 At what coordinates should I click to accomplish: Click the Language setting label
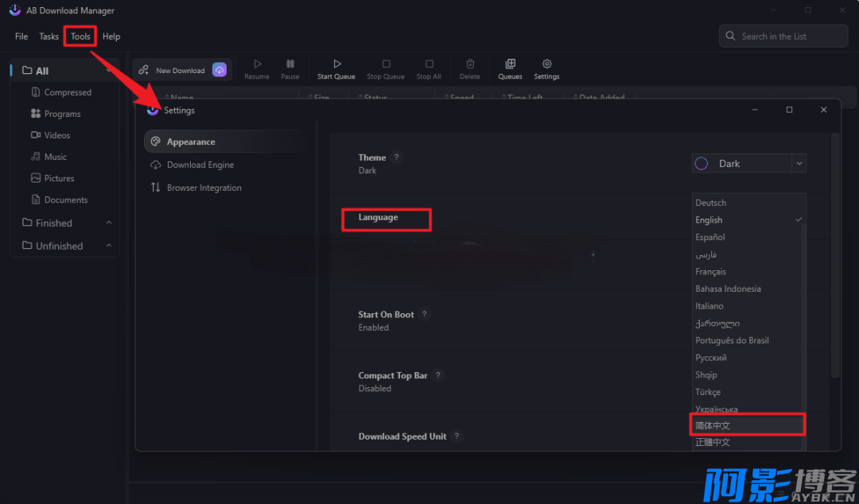(378, 218)
